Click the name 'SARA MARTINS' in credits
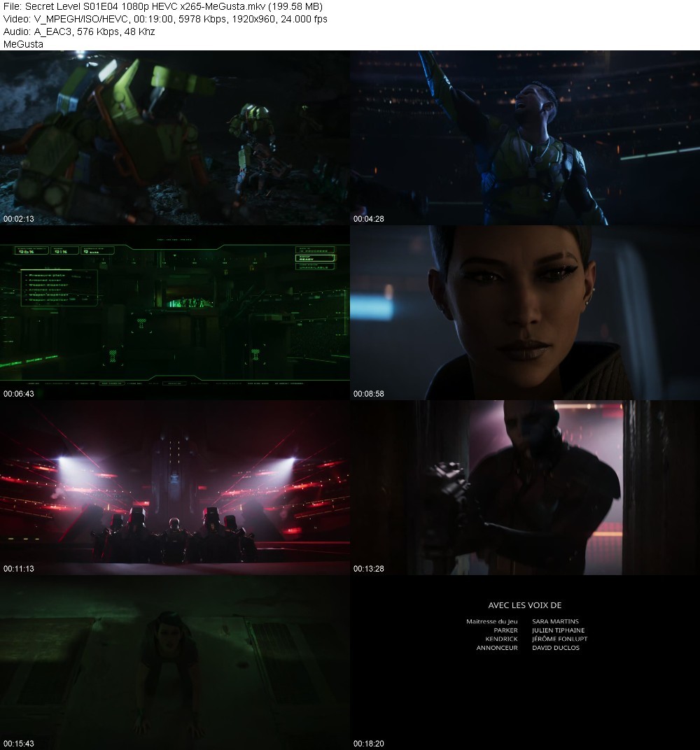Viewport: 700px width, 750px height. point(556,621)
